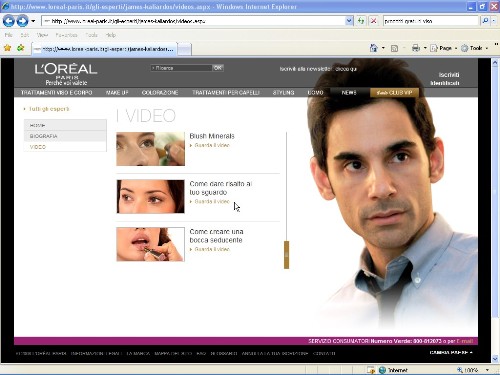Open the File menu
Viewport: 500px width, 375px height.
click(9, 35)
